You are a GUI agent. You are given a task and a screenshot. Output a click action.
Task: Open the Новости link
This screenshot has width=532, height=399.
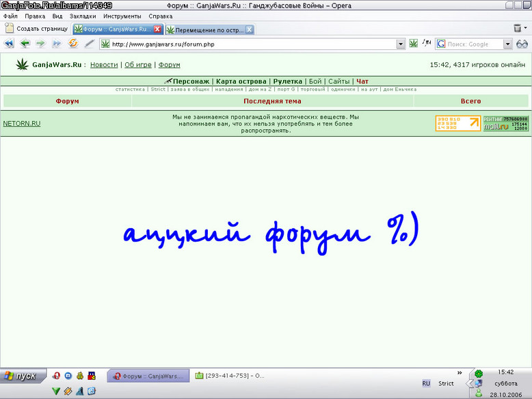pos(104,65)
